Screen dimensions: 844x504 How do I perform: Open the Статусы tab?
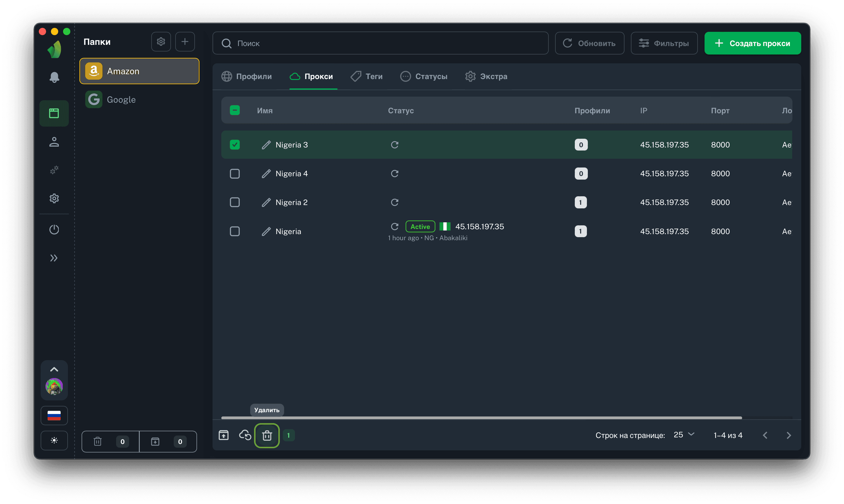tap(424, 76)
